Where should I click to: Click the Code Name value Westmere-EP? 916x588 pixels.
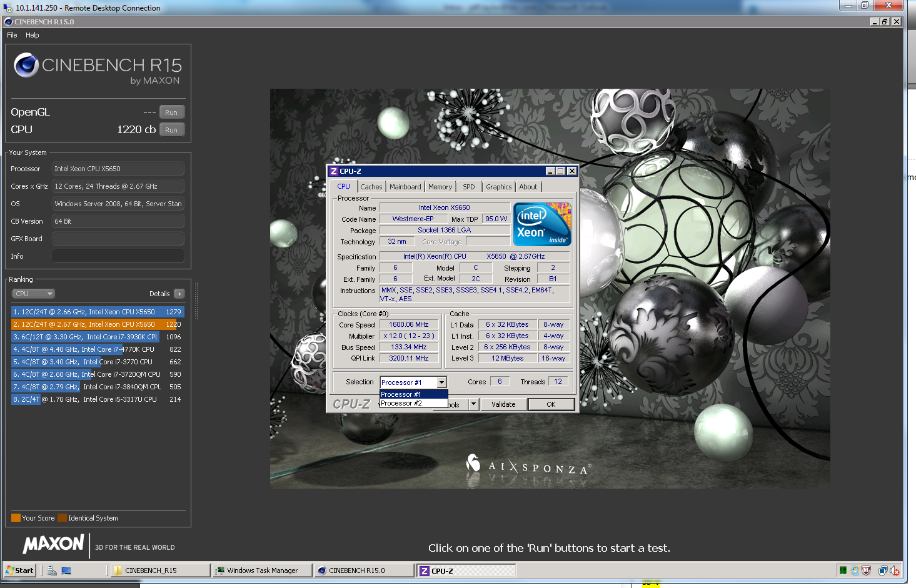tap(413, 219)
